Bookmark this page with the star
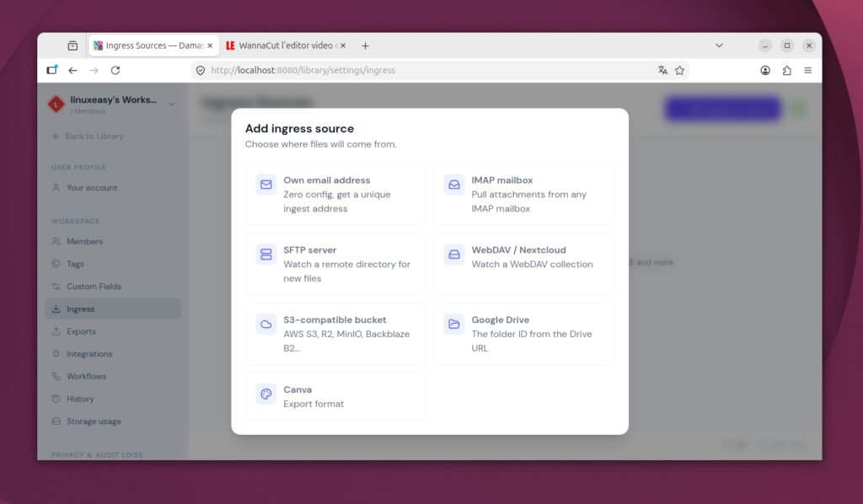Image resolution: width=863 pixels, height=504 pixels. pos(680,71)
